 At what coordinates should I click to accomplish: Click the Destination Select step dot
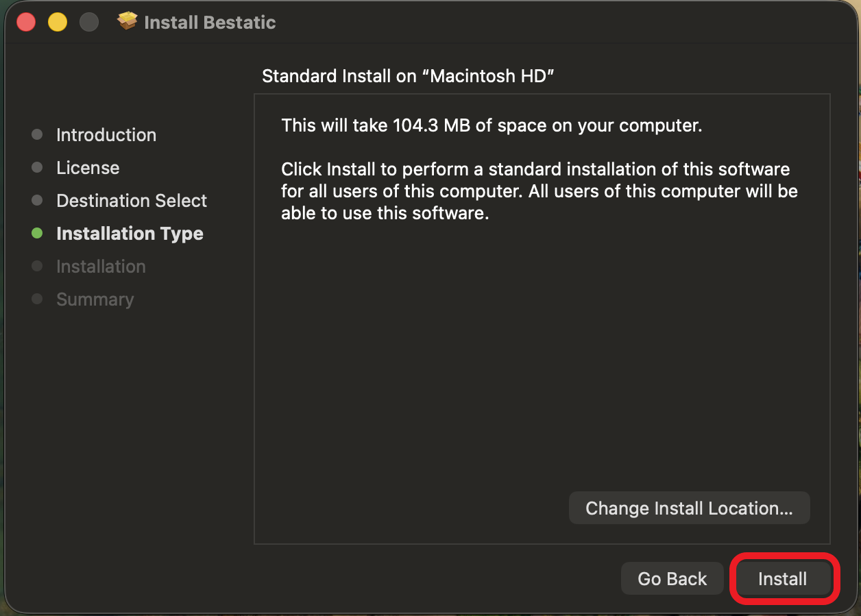pyautogui.click(x=38, y=200)
